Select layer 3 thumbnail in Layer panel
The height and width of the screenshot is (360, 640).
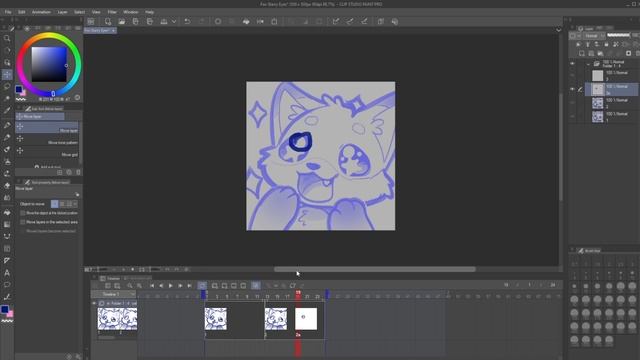[598, 76]
